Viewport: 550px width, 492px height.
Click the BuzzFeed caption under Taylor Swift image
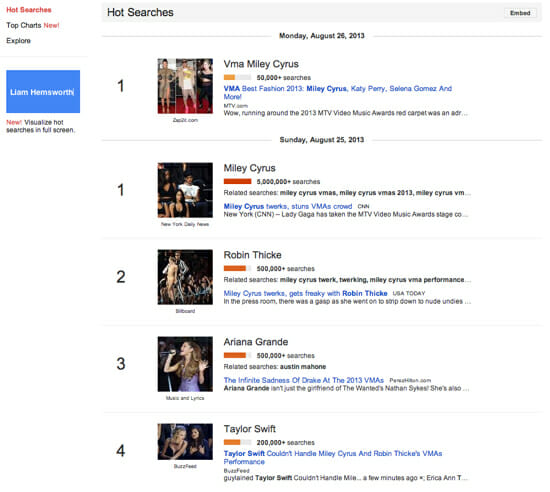point(185,466)
